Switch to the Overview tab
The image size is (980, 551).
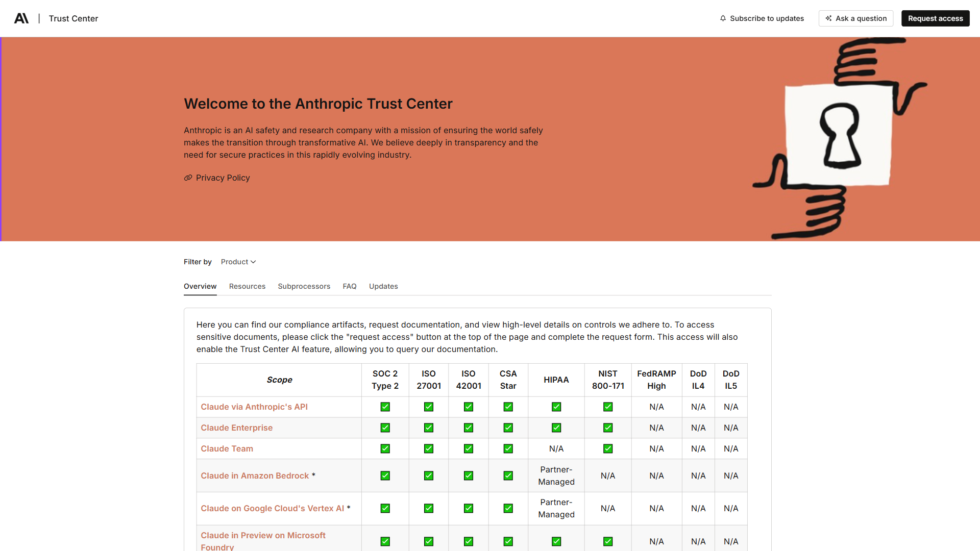pyautogui.click(x=200, y=286)
